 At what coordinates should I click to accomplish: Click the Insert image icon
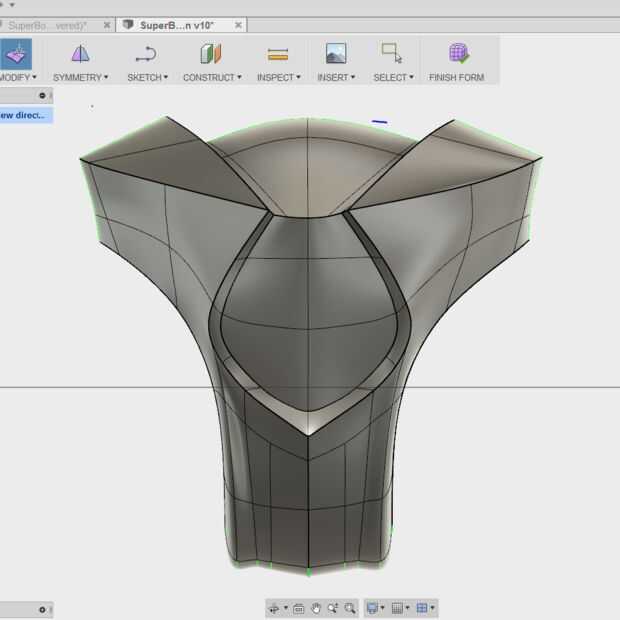click(336, 54)
